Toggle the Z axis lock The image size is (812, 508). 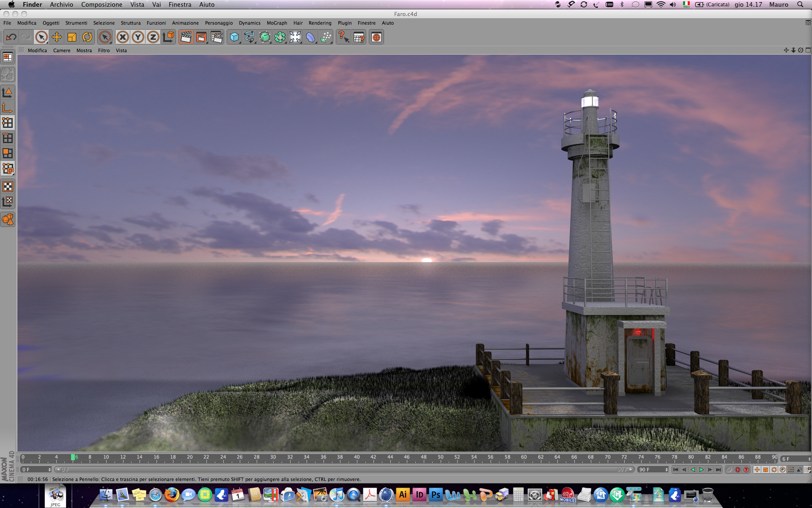[153, 37]
